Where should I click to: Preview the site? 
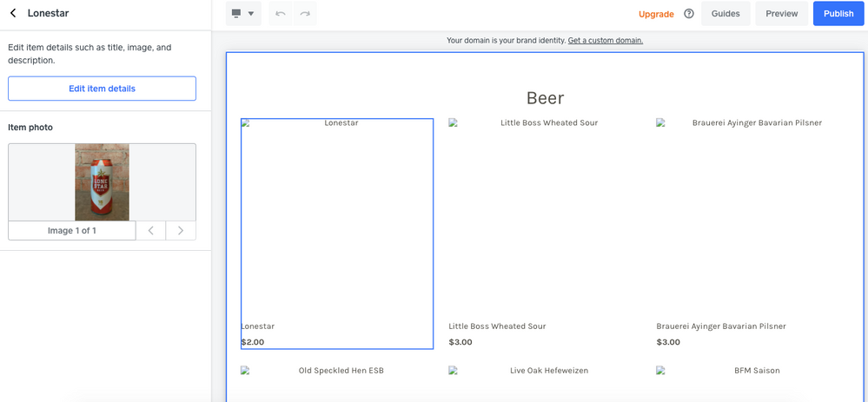(x=782, y=13)
